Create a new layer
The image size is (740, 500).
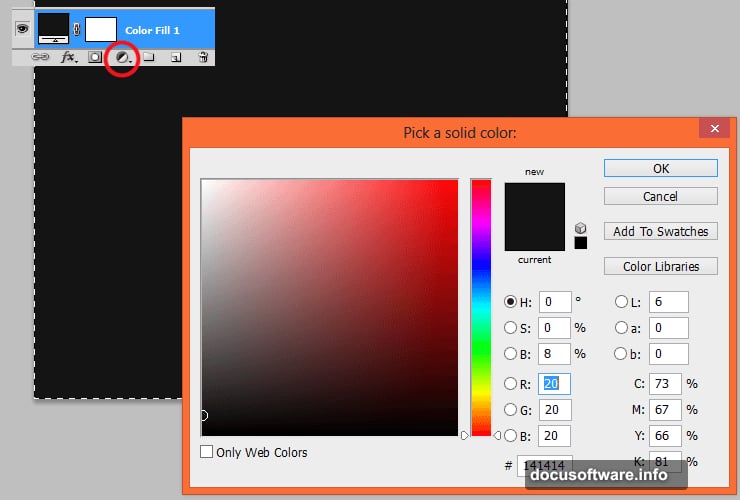[x=176, y=58]
